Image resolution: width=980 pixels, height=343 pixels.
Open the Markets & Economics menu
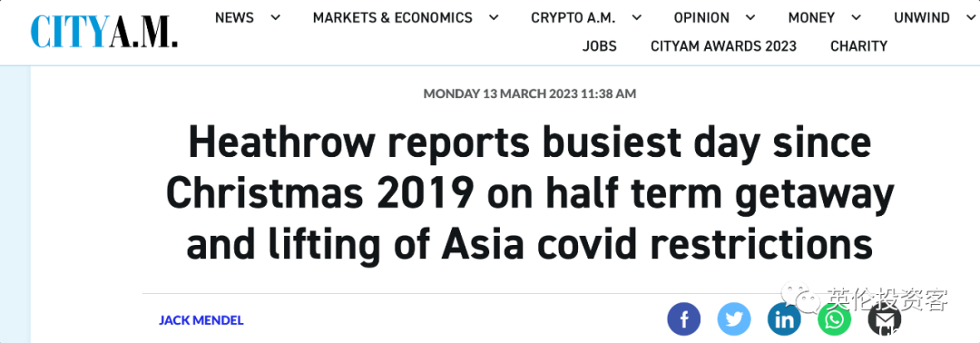tap(393, 17)
